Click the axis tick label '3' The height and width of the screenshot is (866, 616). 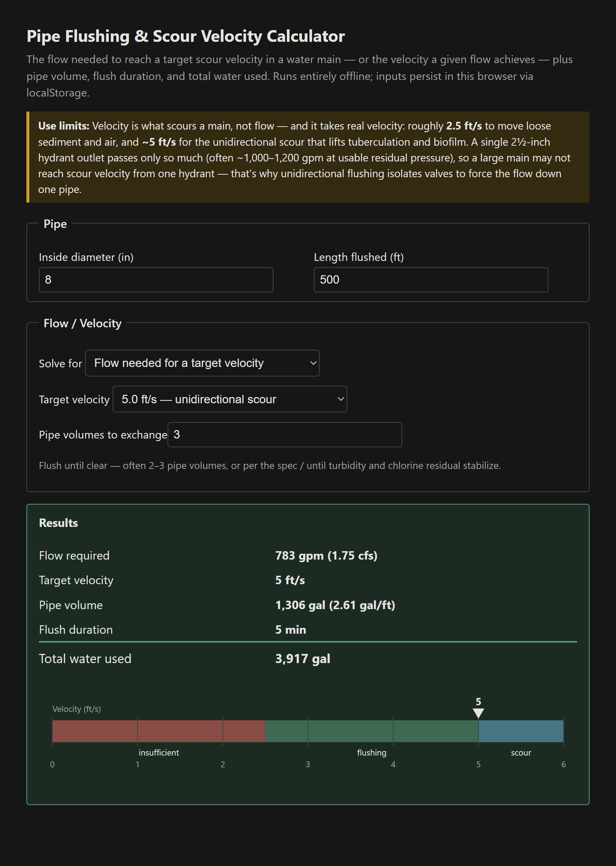tap(308, 764)
